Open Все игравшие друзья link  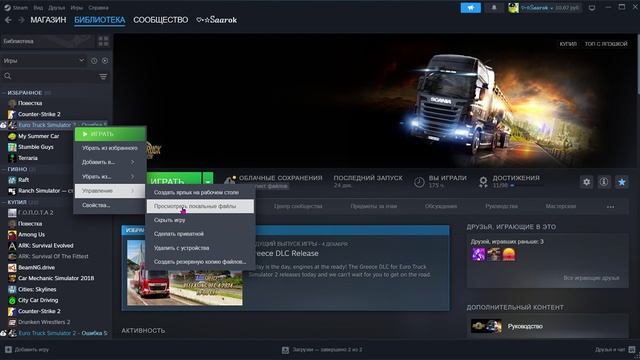tap(591, 278)
